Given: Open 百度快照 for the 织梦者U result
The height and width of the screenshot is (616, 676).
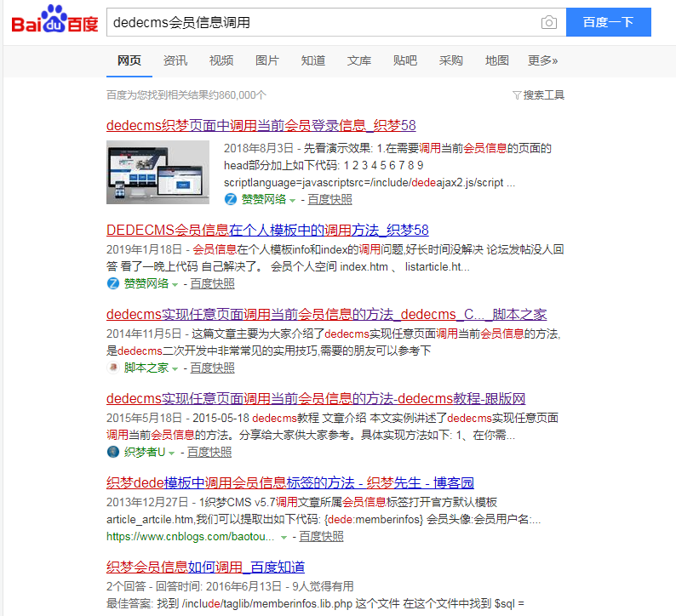Looking at the screenshot, I should tap(209, 453).
